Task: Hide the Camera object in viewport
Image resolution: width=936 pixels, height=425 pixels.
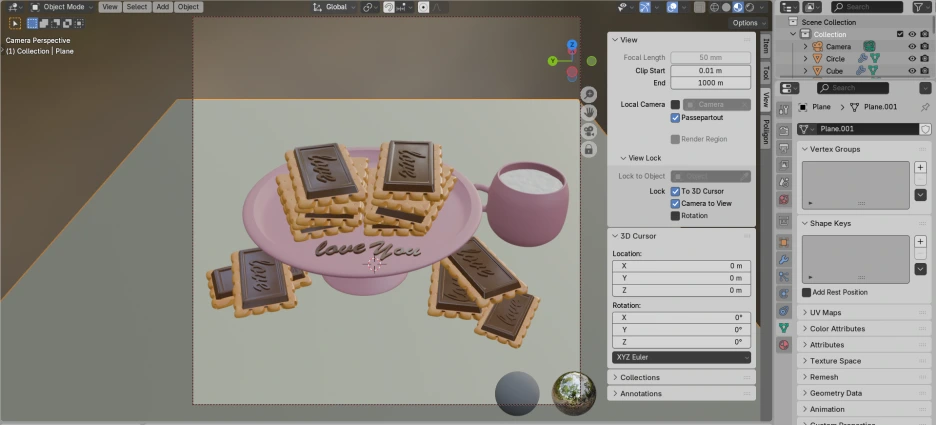Action: coord(912,47)
